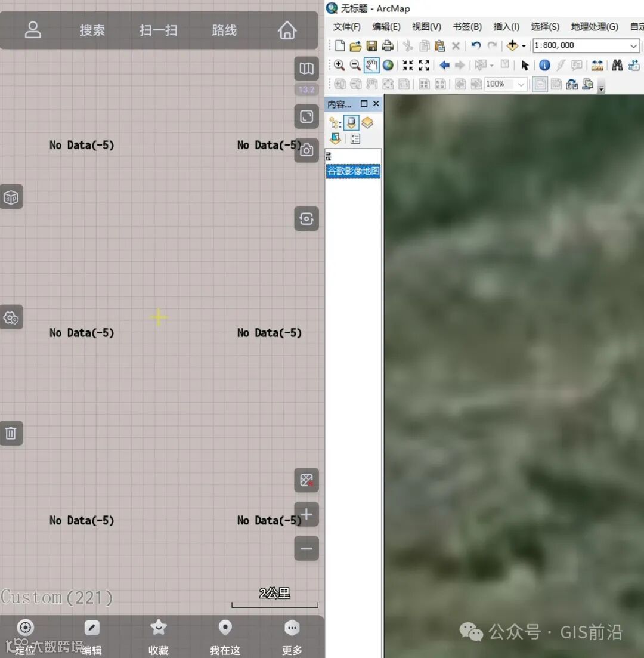This screenshot has width=644, height=658.
Task: Zoom out with the minus button
Action: 306,548
